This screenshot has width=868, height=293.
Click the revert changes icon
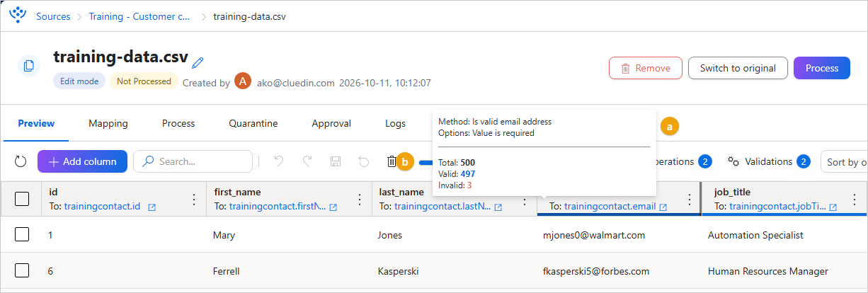click(364, 161)
